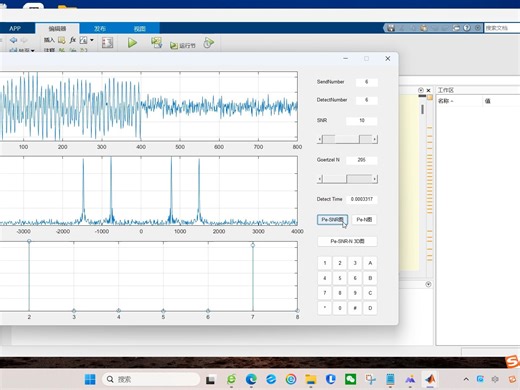Screen dimensions: 520x390
Task: Open lower panel actions circular arrow
Action: pos(429,284)
